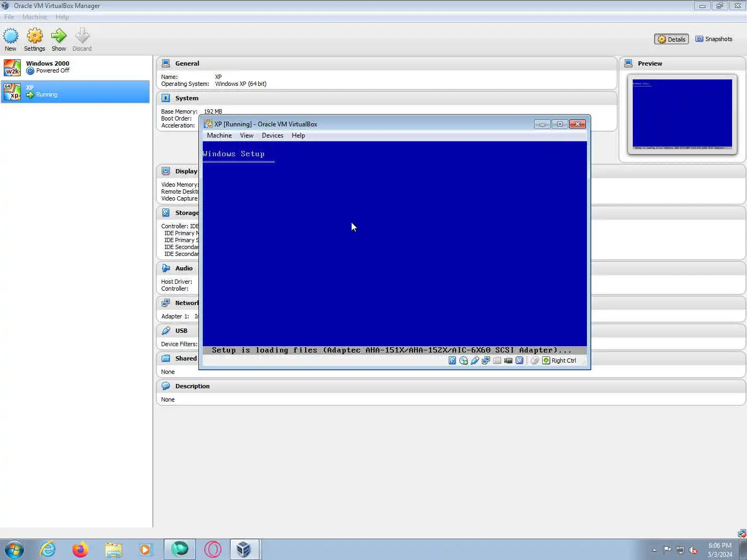Image resolution: width=747 pixels, height=560 pixels.
Task: Click the Right Ctrl host key indicator
Action: click(x=559, y=361)
